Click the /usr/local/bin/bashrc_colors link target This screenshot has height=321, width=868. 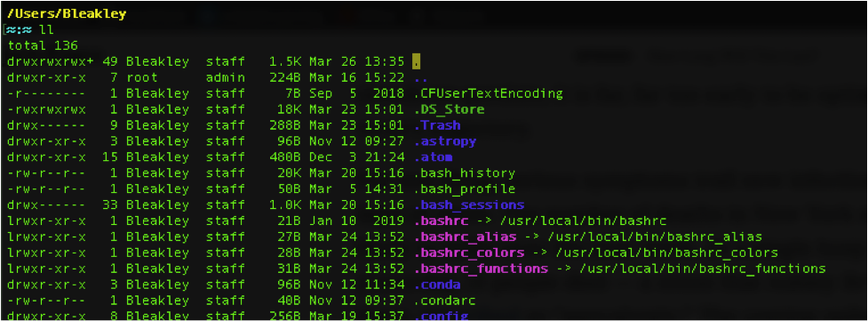[666, 253]
